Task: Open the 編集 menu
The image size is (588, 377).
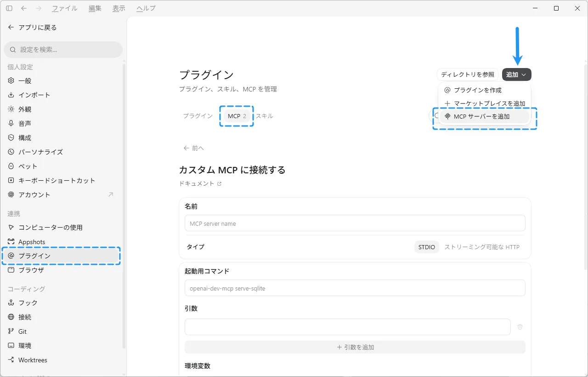Action: pyautogui.click(x=95, y=8)
